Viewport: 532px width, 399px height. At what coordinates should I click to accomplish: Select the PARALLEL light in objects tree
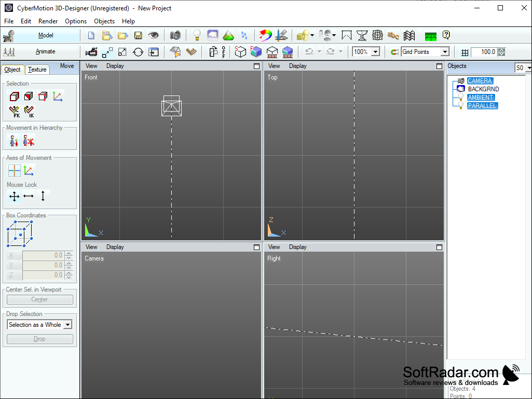(482, 105)
